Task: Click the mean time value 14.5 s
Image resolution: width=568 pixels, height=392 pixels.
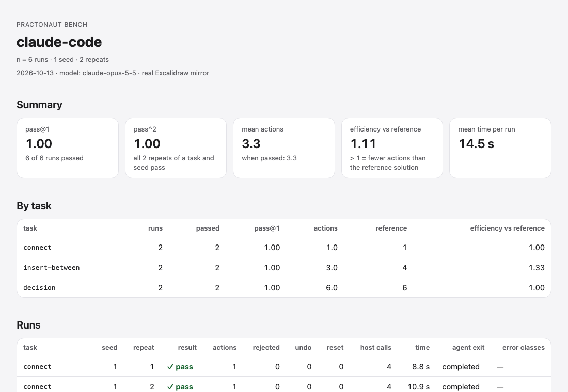Action: 476,144
